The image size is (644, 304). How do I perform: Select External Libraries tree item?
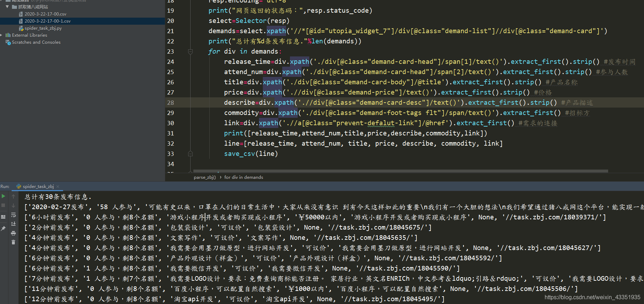[30, 35]
